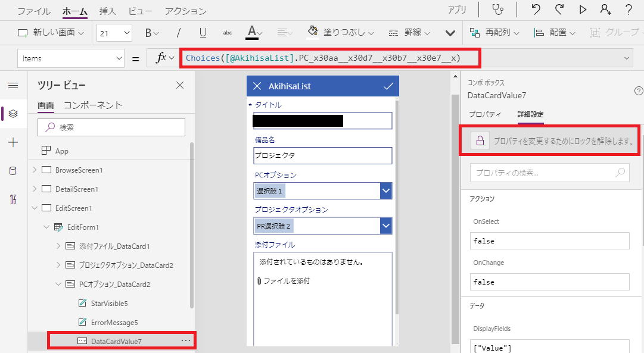
Task: Open sharing via the person icon
Action: coord(605,10)
